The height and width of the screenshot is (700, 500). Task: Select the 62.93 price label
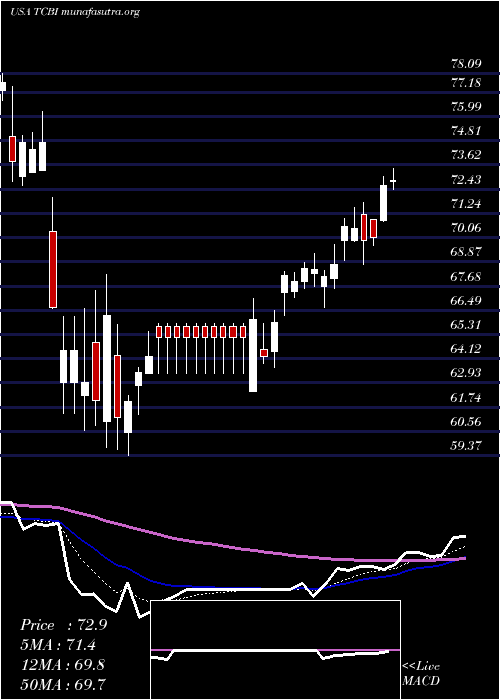click(466, 373)
